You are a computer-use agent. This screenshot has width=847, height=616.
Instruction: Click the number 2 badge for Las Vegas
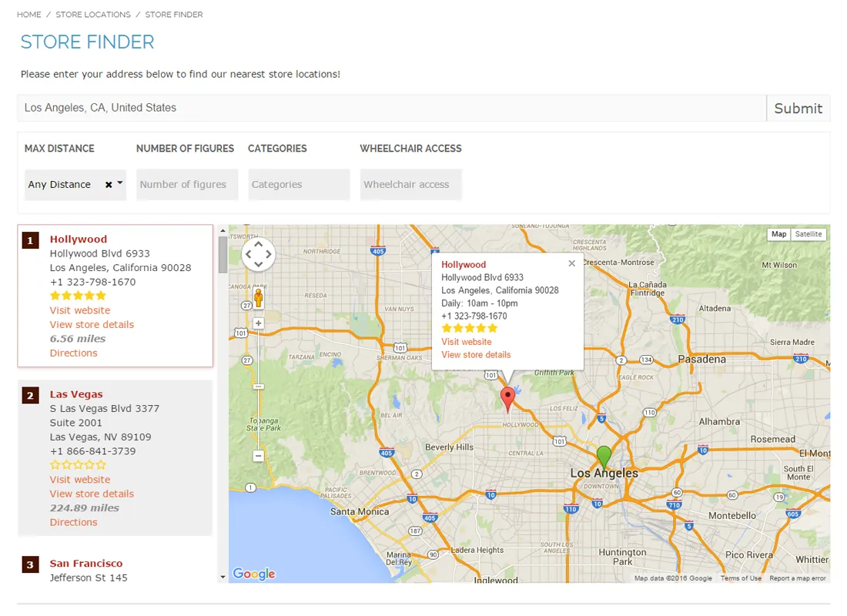(30, 396)
